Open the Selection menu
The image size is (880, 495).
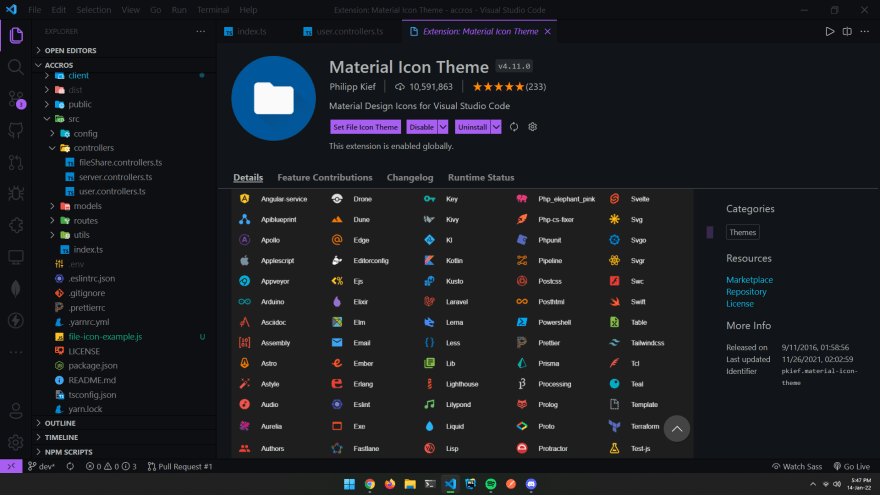point(94,10)
